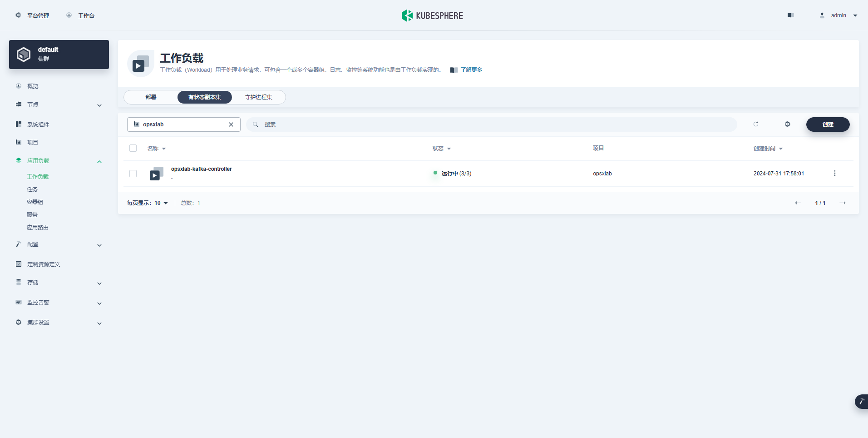The width and height of the screenshot is (868, 438).
Task: Select 容器组 pods in the sidebar
Action: click(x=35, y=202)
